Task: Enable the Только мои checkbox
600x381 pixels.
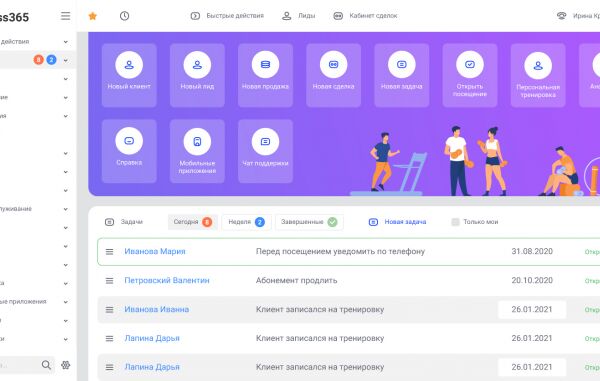Action: coord(455,222)
